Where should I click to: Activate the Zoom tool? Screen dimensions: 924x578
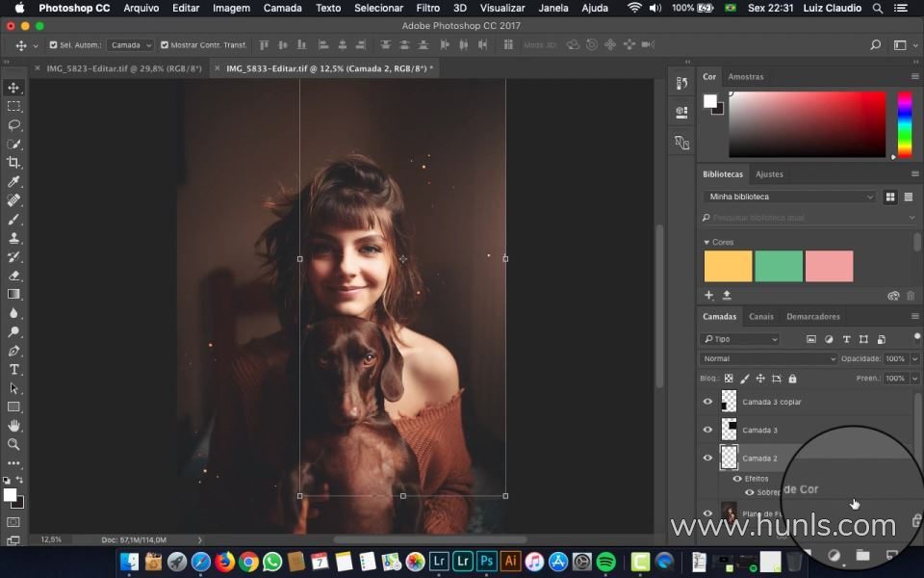(13, 444)
